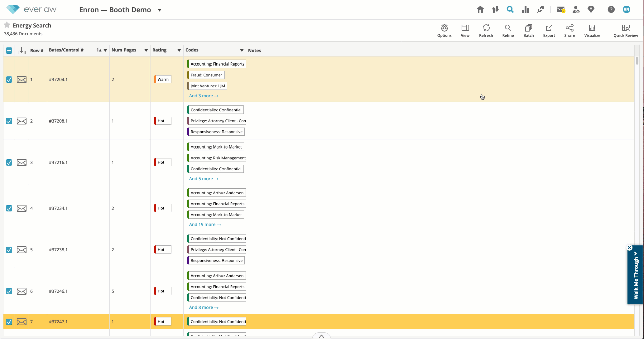
Task: Uncheck the checkbox for document #37238.1
Action: coord(9,250)
